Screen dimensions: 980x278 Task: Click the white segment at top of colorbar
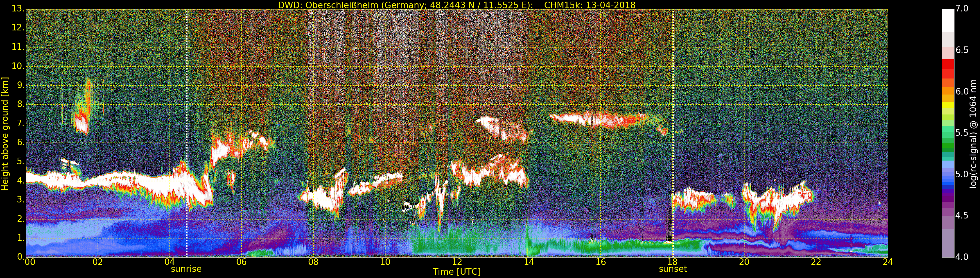[948, 21]
